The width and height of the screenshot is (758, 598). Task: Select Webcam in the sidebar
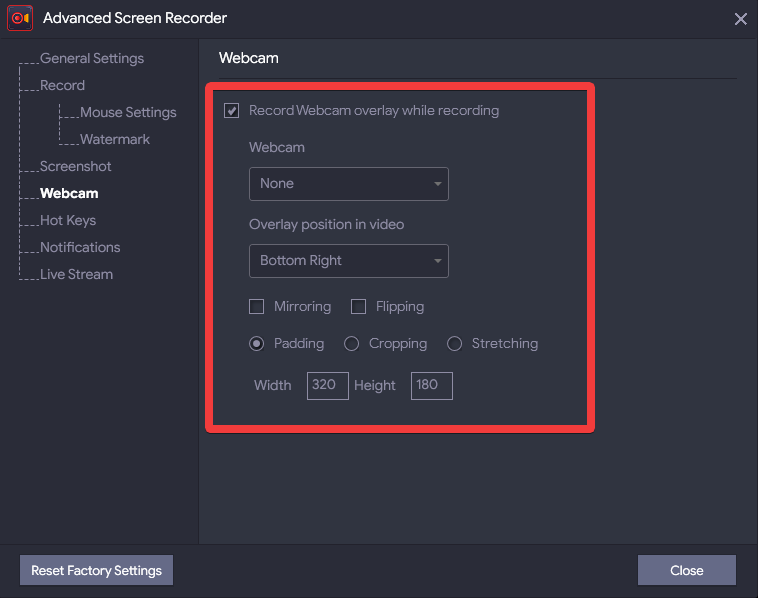click(x=69, y=193)
